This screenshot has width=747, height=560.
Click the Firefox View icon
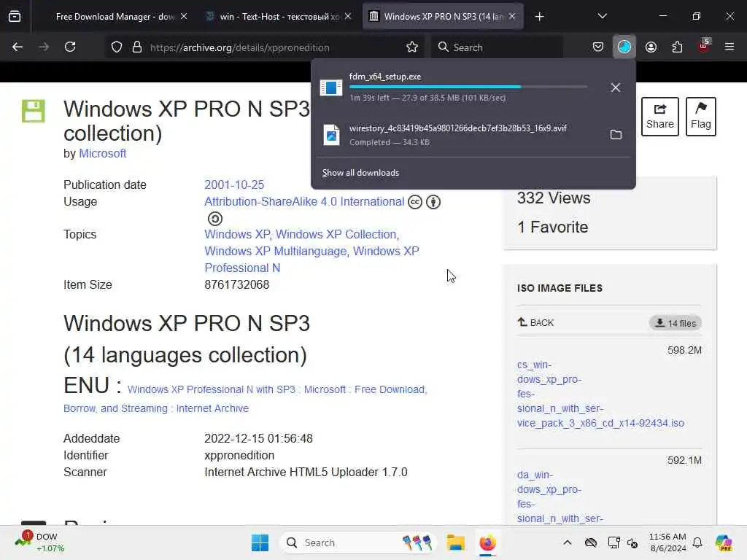[x=15, y=17]
